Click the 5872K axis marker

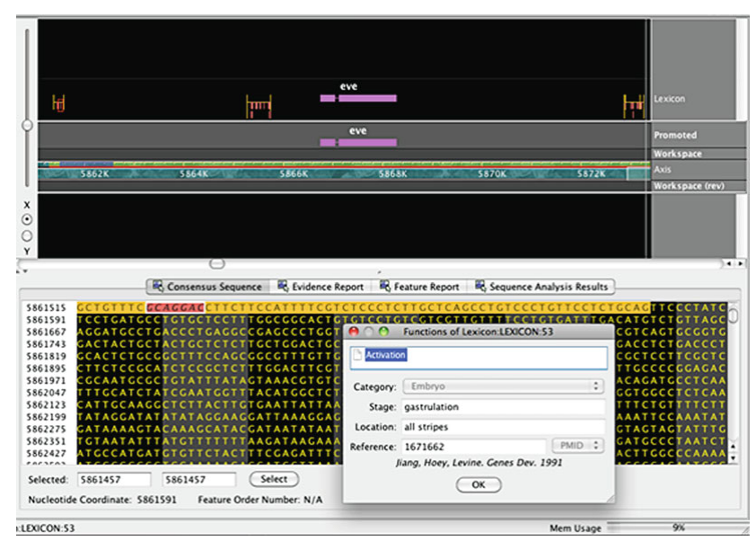(x=592, y=173)
